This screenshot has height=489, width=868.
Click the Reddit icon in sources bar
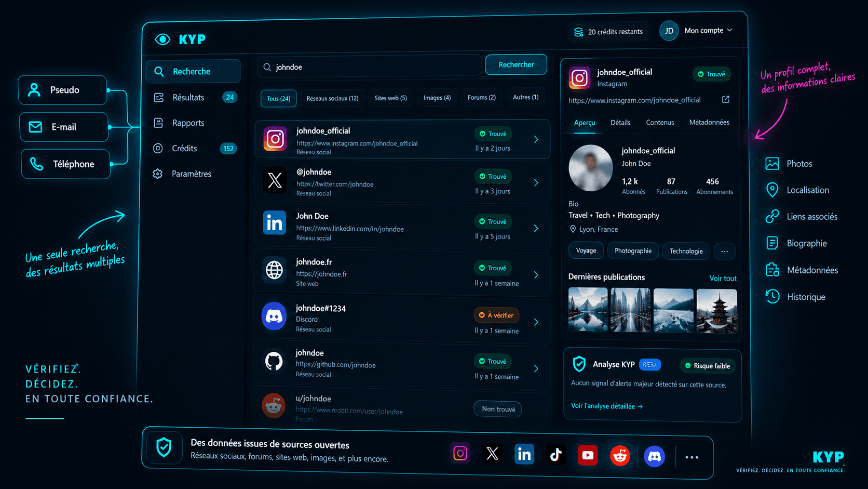pos(620,456)
